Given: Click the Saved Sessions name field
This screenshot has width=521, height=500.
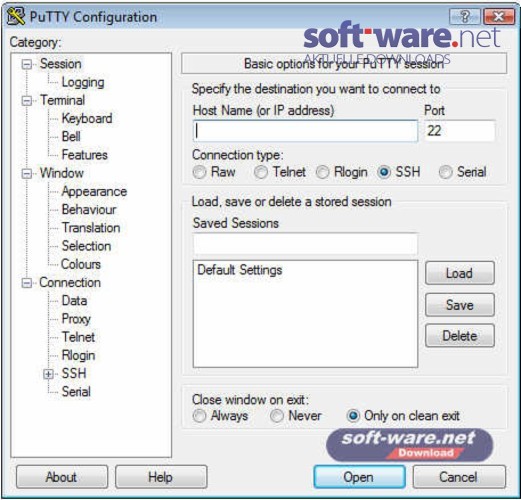Looking at the screenshot, I should (305, 244).
